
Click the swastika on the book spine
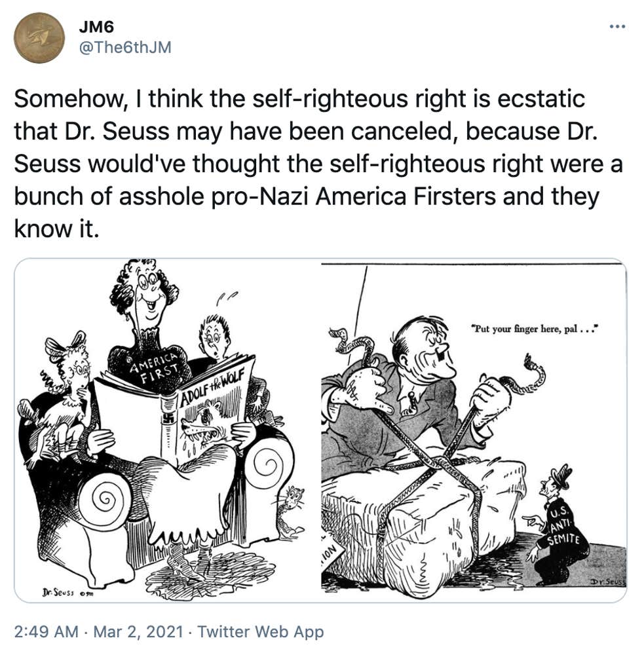tap(168, 419)
